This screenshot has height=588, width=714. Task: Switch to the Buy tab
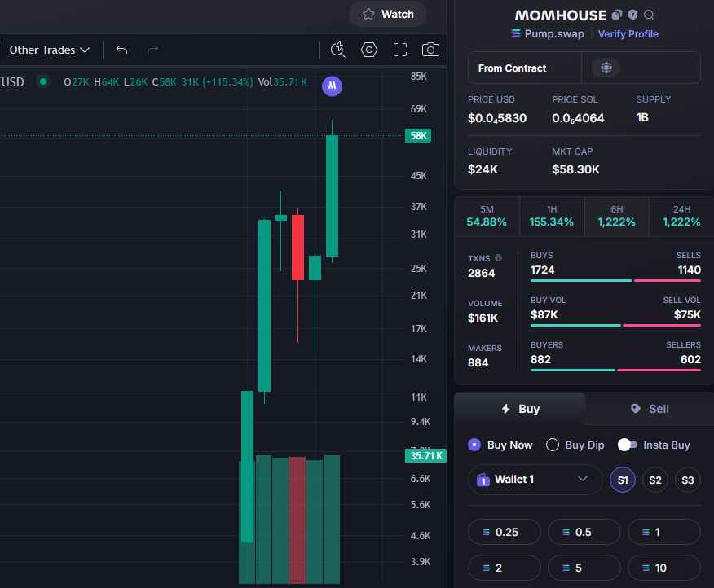[519, 409]
